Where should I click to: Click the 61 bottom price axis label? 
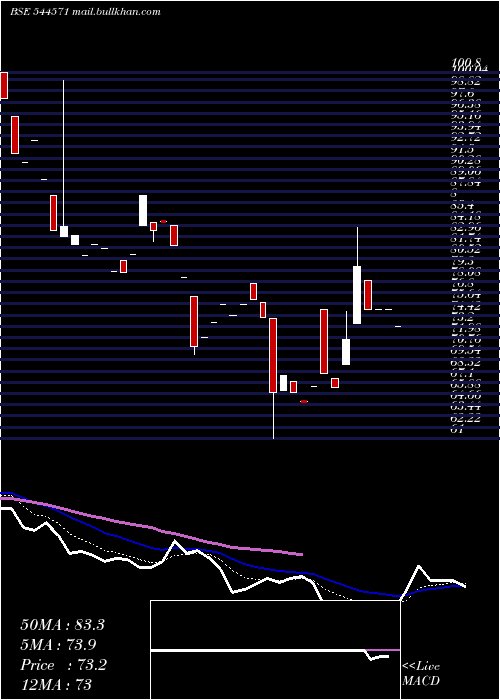(457, 430)
